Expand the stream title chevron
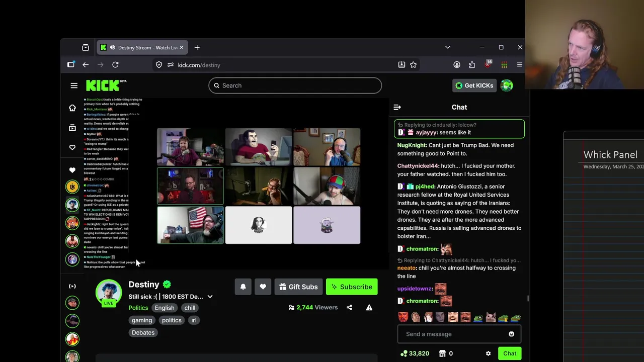 pyautogui.click(x=210, y=297)
